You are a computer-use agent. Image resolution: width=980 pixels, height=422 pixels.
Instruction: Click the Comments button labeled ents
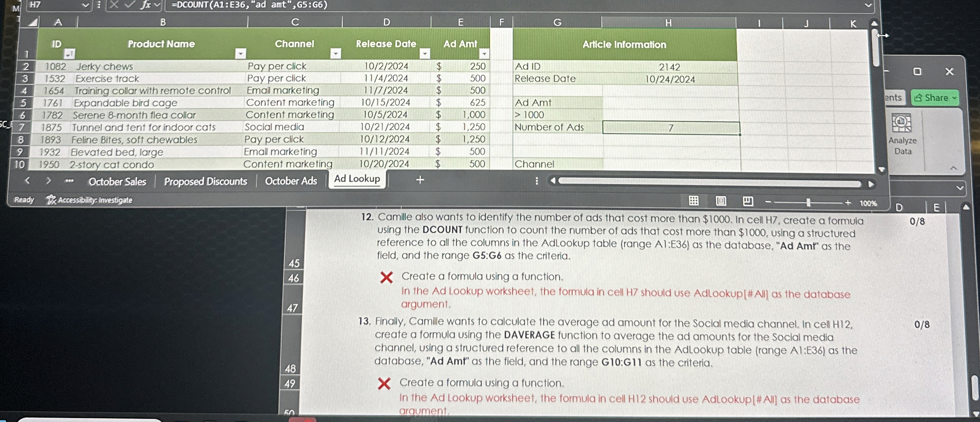click(x=894, y=97)
